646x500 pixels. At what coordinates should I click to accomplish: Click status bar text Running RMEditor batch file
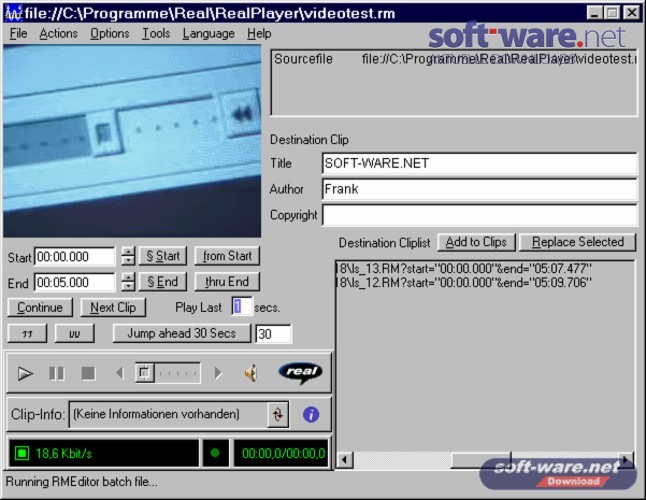coord(82,481)
